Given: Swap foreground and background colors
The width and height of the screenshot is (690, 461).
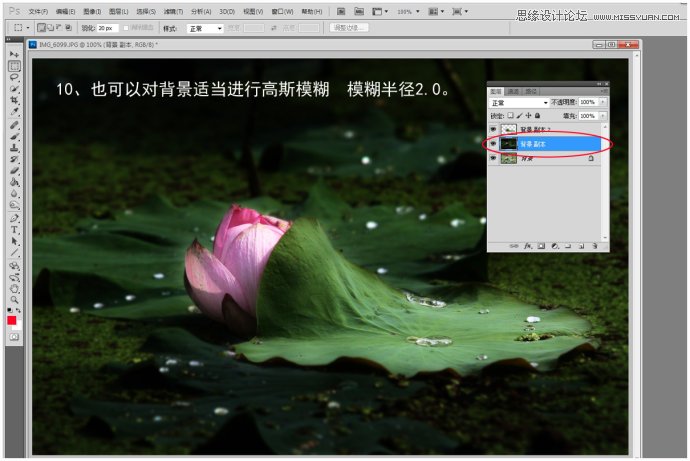Looking at the screenshot, I should [x=18, y=311].
